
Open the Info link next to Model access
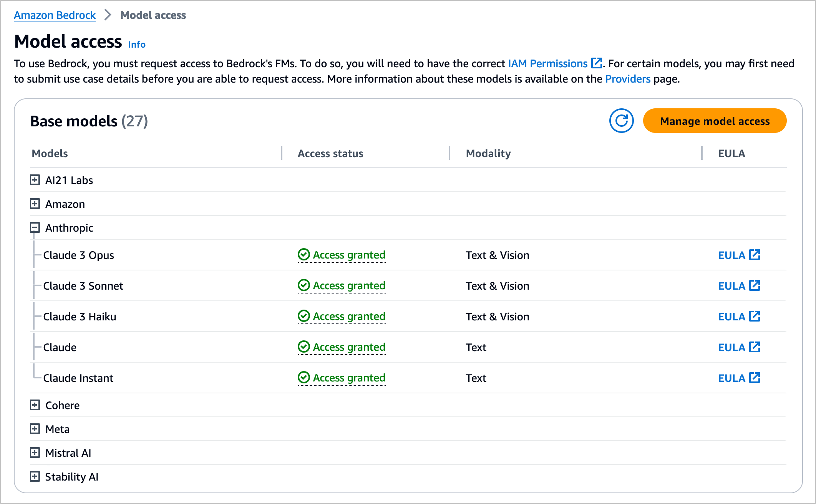coord(137,45)
